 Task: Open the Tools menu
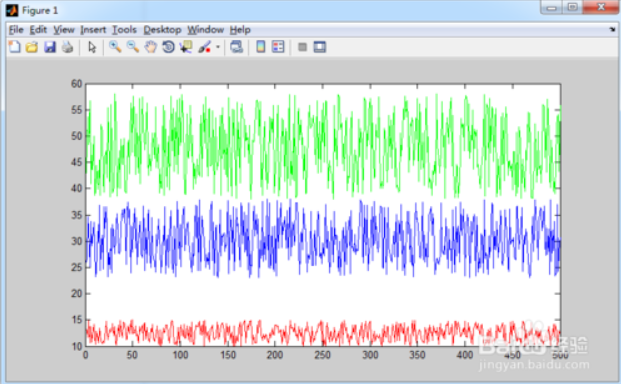[124, 30]
